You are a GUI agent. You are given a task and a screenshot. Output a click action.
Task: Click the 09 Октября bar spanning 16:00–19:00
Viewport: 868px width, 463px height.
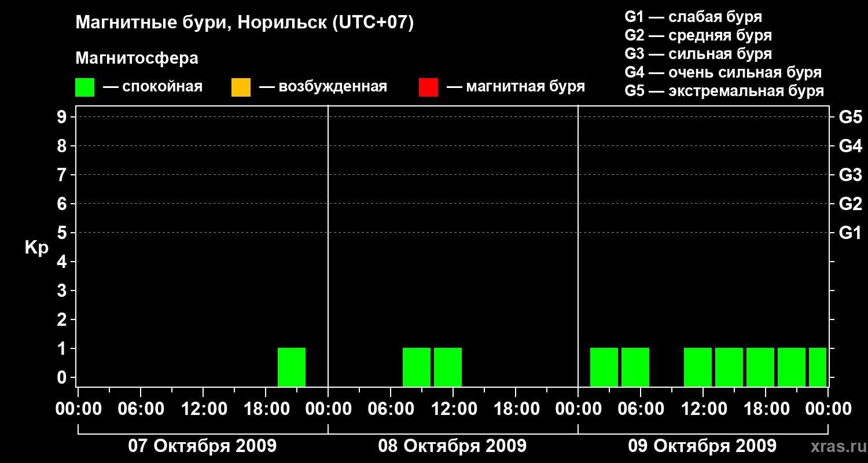pos(760,367)
